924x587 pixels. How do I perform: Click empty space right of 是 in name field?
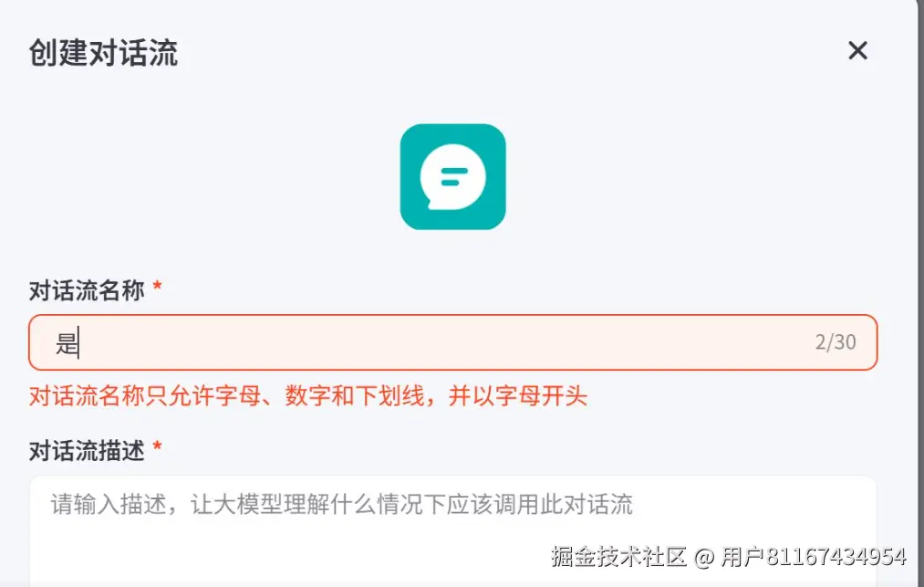[x=442, y=342]
